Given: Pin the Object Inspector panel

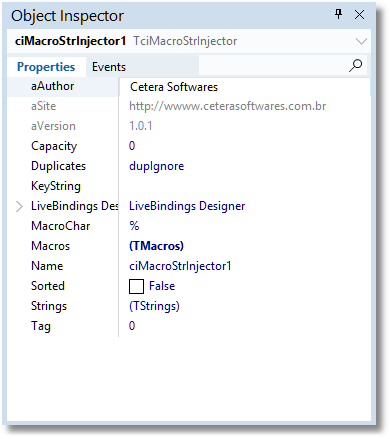Looking at the screenshot, I should [339, 14].
